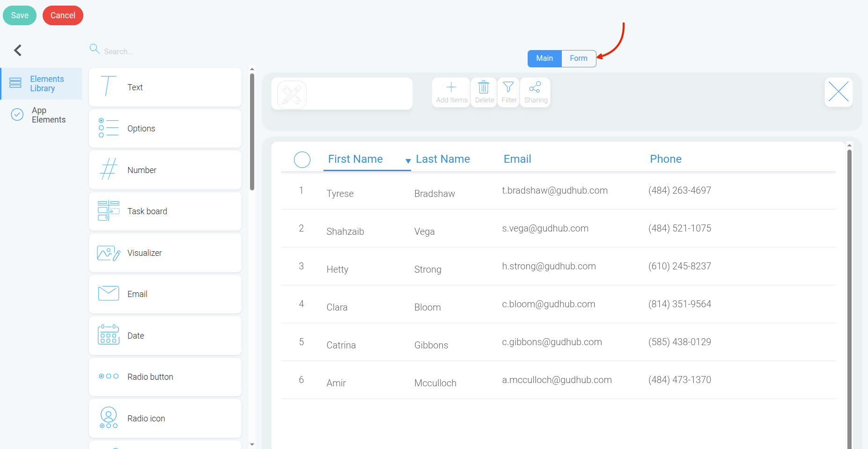Select the Hetty first name cell

(x=337, y=269)
